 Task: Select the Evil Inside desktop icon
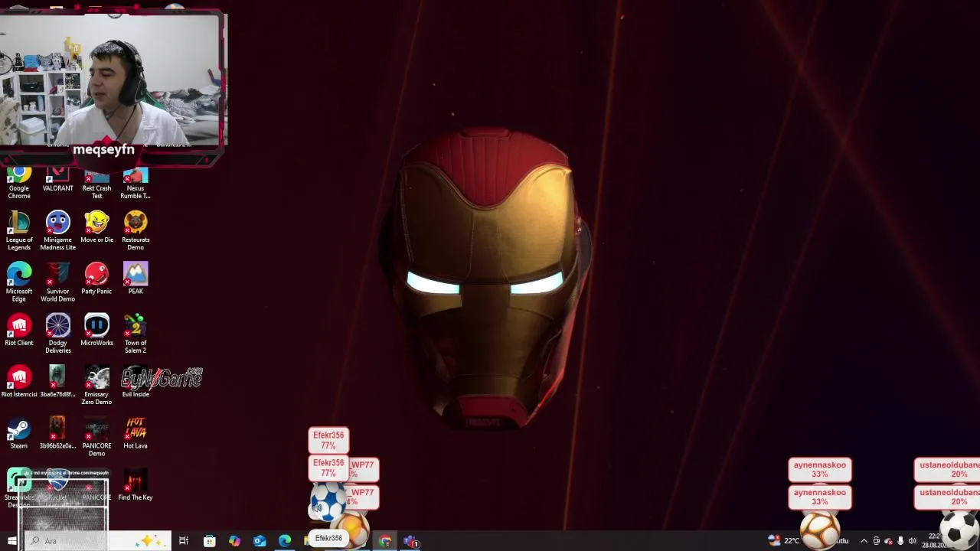point(136,381)
